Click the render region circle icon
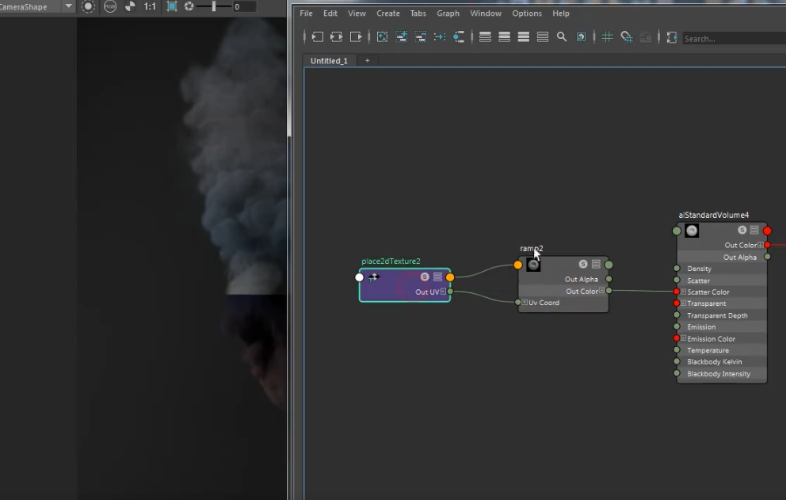Screen dimensions: 786x500 click(x=88, y=7)
